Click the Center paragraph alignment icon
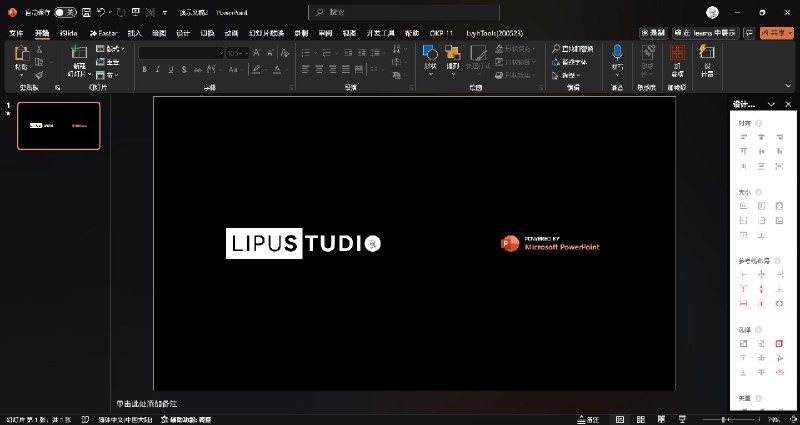 (x=319, y=69)
